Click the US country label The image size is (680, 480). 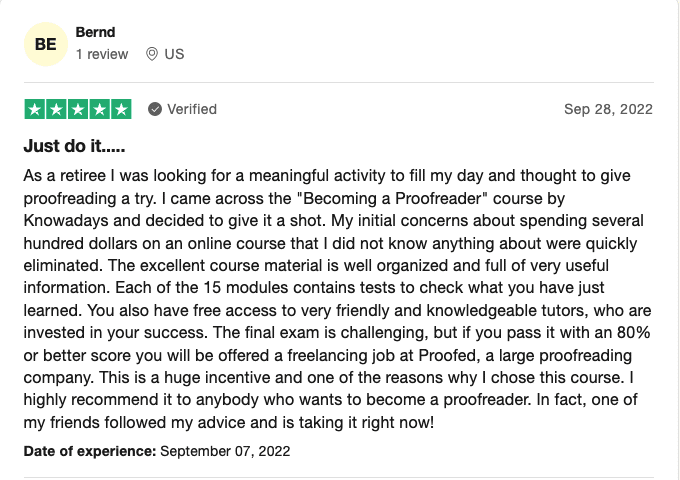click(174, 54)
